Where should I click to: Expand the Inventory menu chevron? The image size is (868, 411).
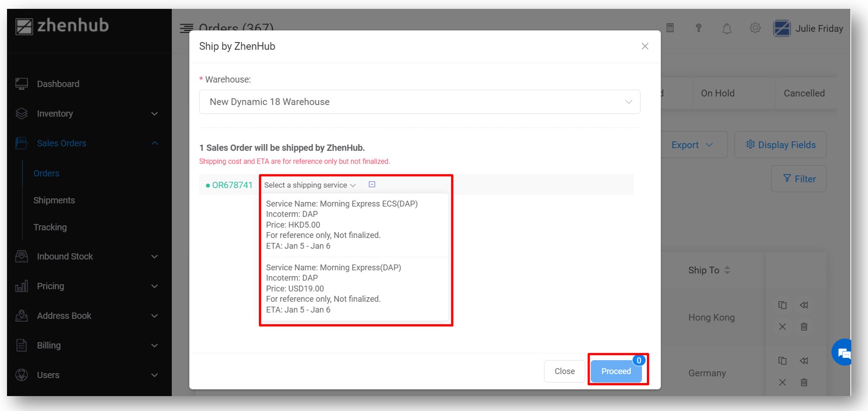point(154,114)
